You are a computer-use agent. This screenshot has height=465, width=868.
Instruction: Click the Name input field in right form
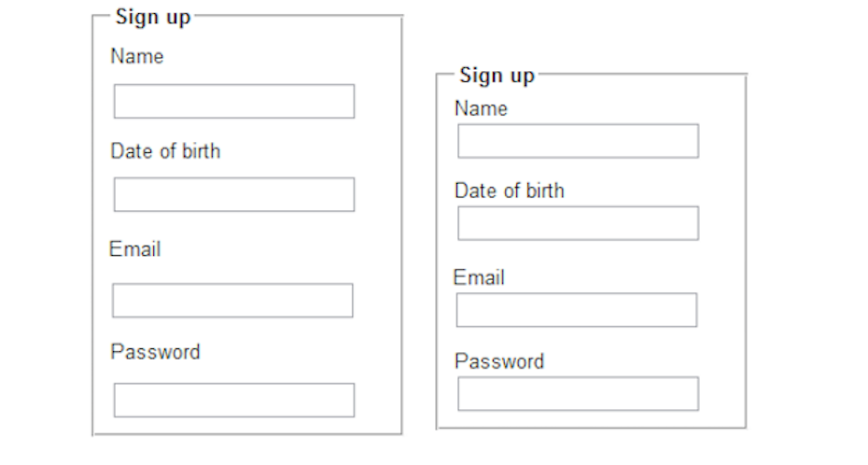(578, 142)
